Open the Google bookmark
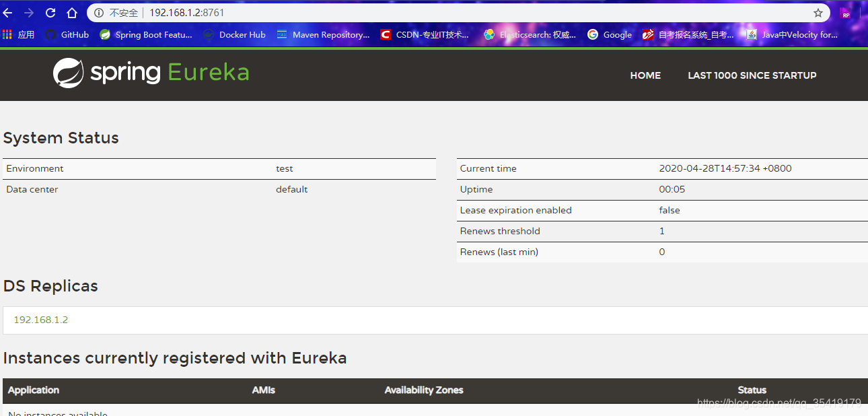The image size is (868, 416). pos(610,34)
